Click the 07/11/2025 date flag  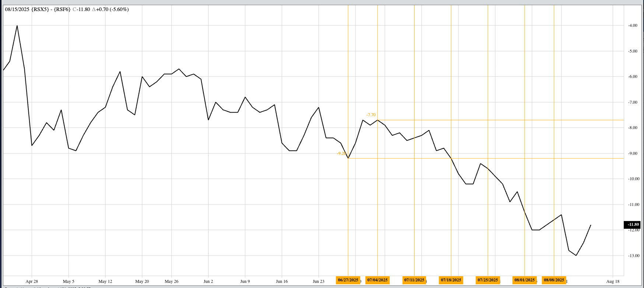coord(414,280)
